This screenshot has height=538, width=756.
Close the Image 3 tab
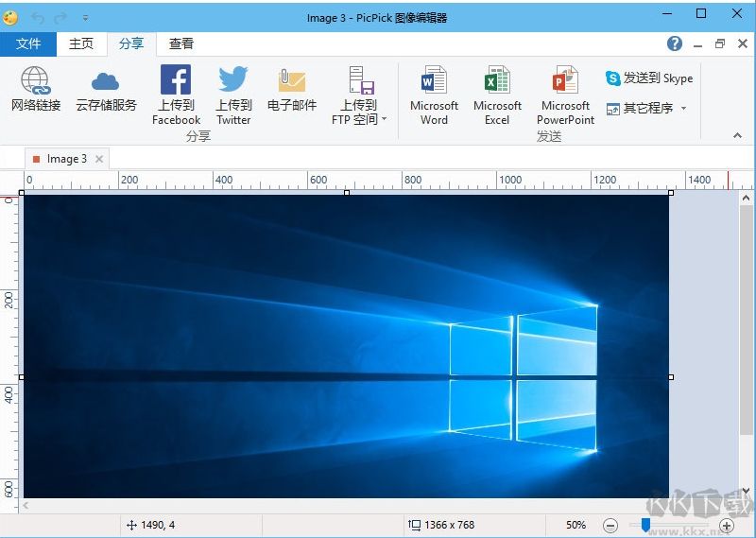click(99, 159)
